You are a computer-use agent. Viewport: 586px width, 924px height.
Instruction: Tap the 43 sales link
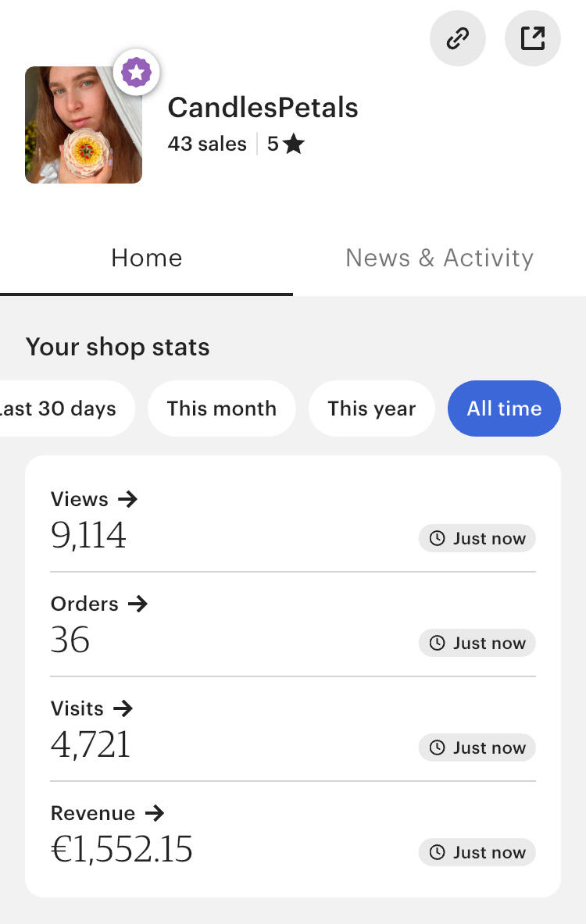point(207,144)
